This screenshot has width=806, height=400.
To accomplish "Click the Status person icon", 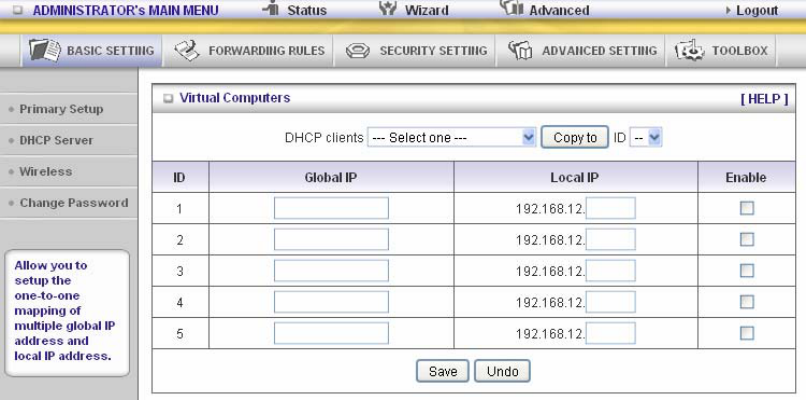I will point(270,8).
